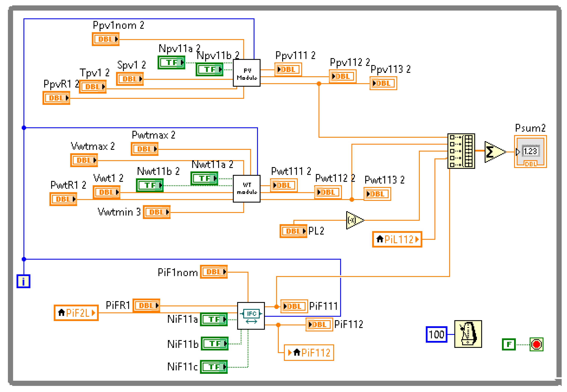Select the PiL112 local variable
This screenshot has width=567, height=392.
tap(397, 239)
